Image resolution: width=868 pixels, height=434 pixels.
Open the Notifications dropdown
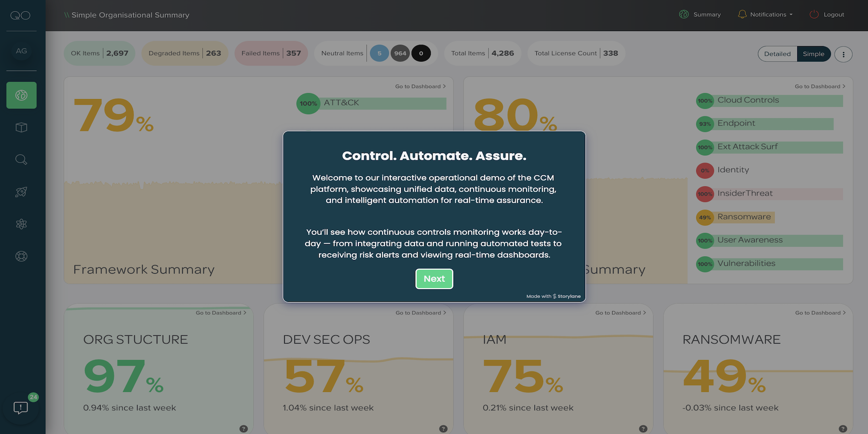[766, 15]
